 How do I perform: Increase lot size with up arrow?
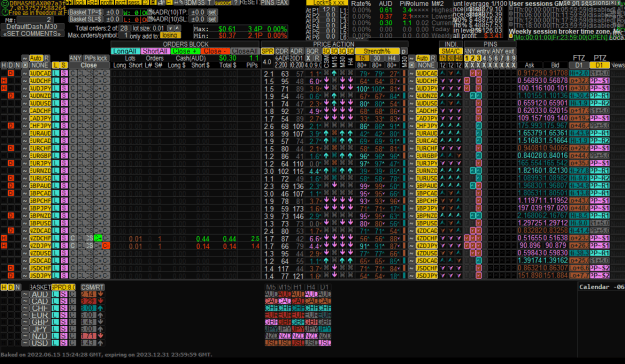point(177,28)
